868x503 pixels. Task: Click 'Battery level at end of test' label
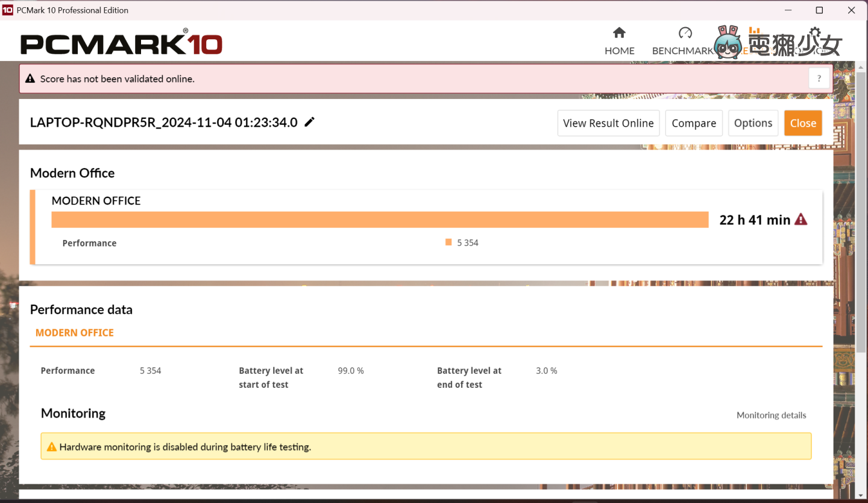tap(470, 378)
